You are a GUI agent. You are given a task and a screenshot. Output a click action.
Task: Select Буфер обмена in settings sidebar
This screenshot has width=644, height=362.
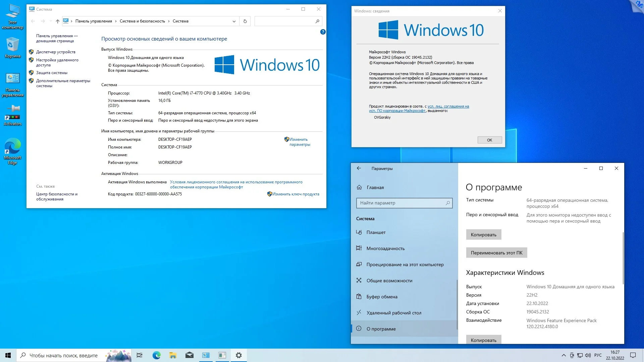[382, 297]
